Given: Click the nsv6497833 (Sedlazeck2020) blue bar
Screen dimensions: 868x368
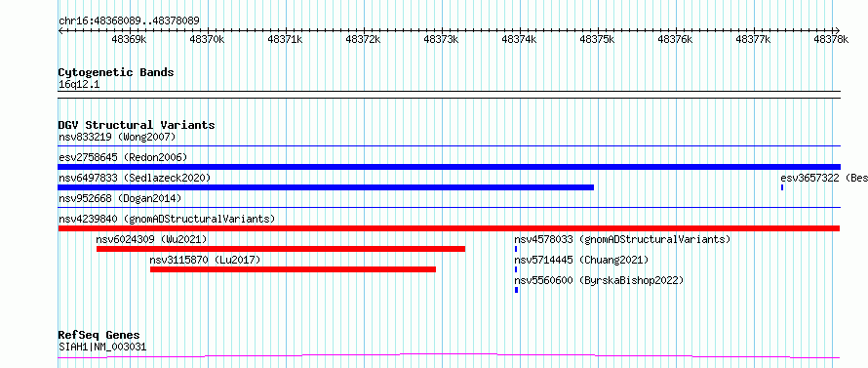Looking at the screenshot, I should click(x=326, y=187).
